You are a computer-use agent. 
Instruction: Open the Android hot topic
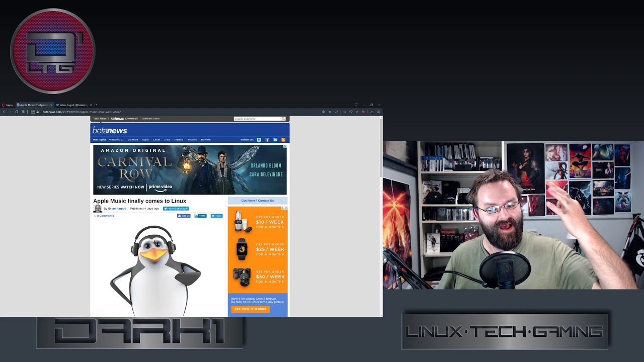pos(179,140)
